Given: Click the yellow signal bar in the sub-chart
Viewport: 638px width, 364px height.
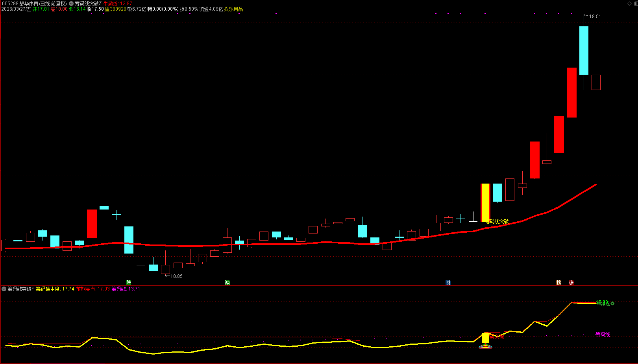Looking at the screenshot, I should [485, 338].
